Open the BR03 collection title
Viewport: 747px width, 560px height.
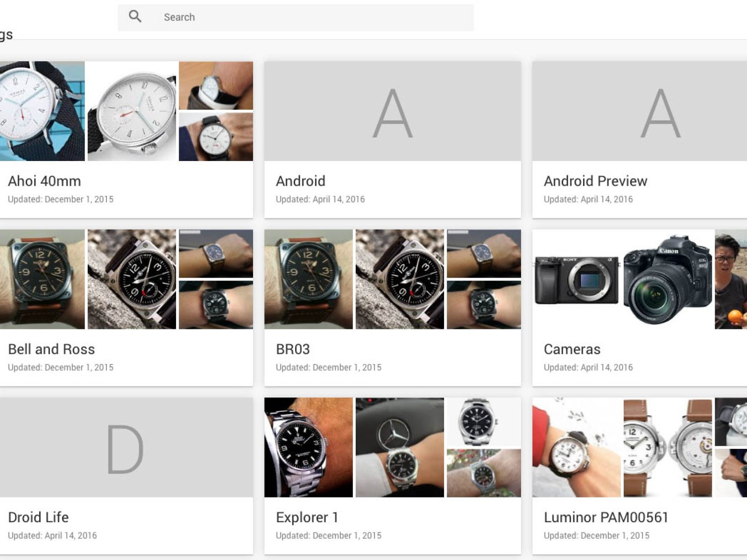click(x=293, y=349)
